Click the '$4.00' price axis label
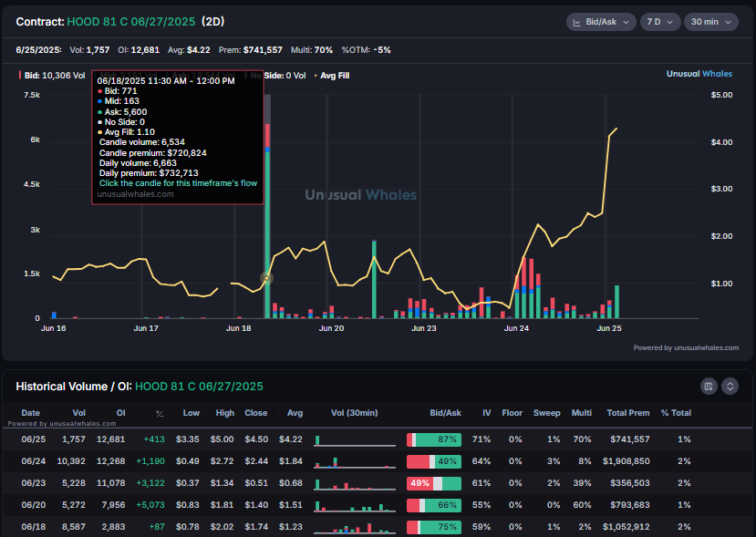The width and height of the screenshot is (756, 537). [x=721, y=142]
